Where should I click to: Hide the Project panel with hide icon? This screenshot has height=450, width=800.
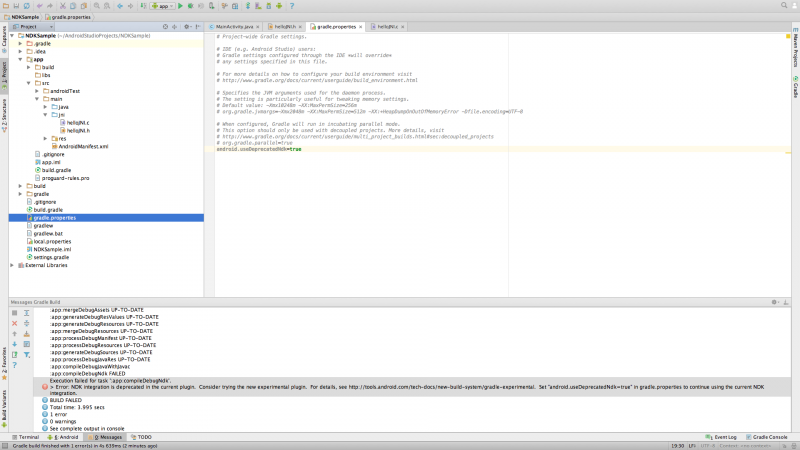(x=198, y=27)
